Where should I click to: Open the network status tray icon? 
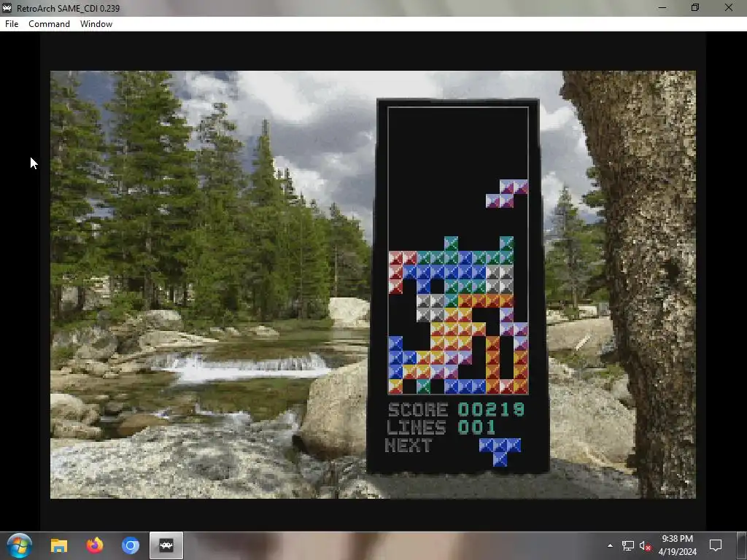point(628,545)
